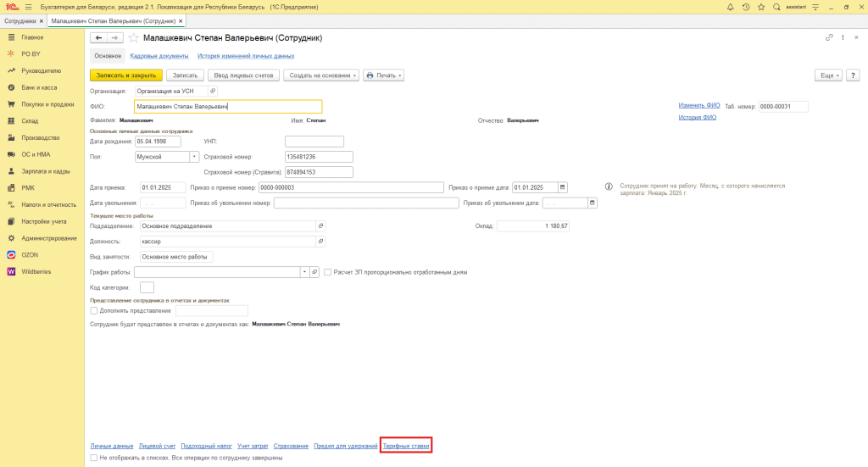This screenshot has width=868, height=467.
Task: Open Покупки и продажи sidebar section
Action: click(x=47, y=104)
